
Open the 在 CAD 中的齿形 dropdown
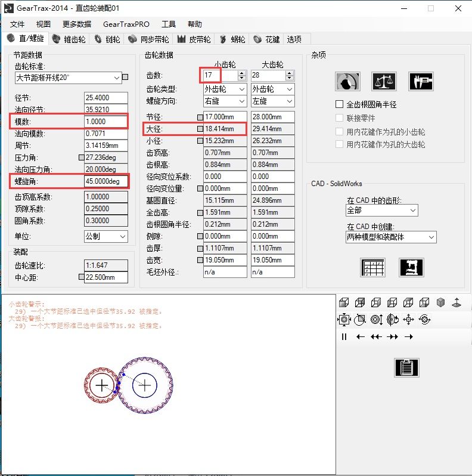(382, 211)
